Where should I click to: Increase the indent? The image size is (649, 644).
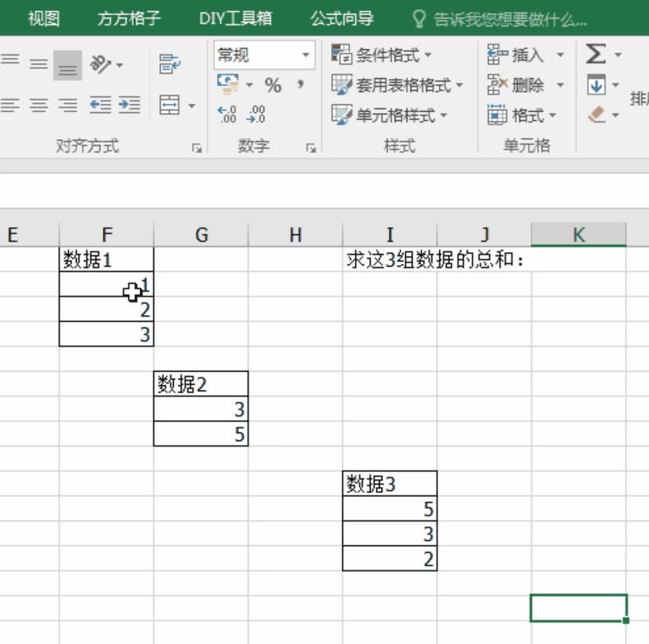[129, 105]
